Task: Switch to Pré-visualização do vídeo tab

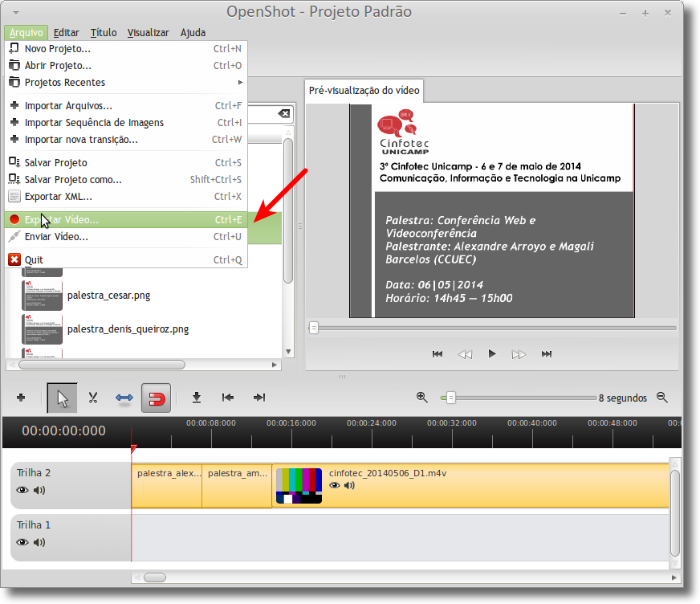Action: click(x=364, y=91)
